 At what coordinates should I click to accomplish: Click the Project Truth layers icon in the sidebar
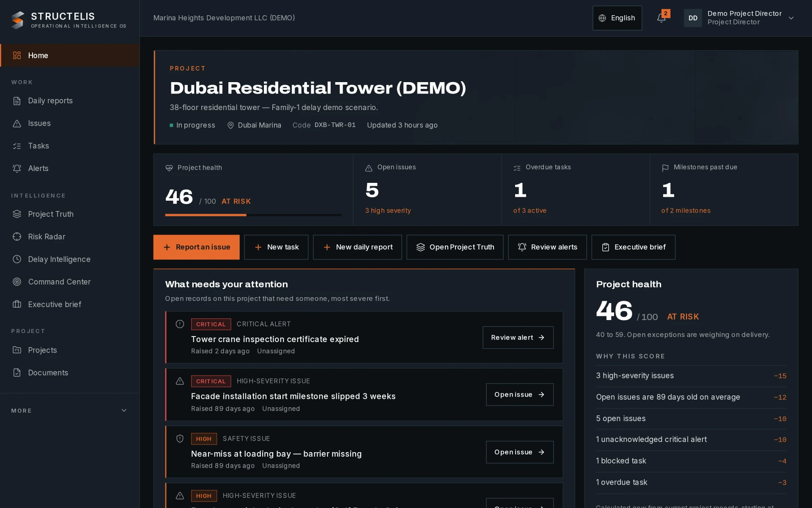click(17, 214)
